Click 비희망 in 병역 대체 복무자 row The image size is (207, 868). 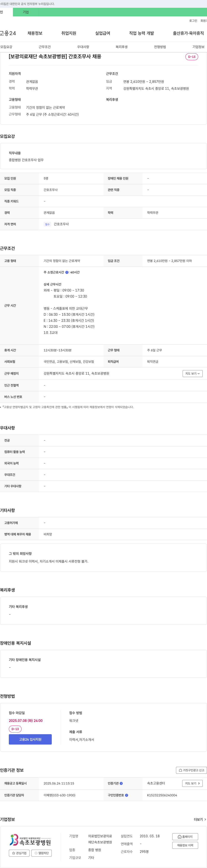48,534
